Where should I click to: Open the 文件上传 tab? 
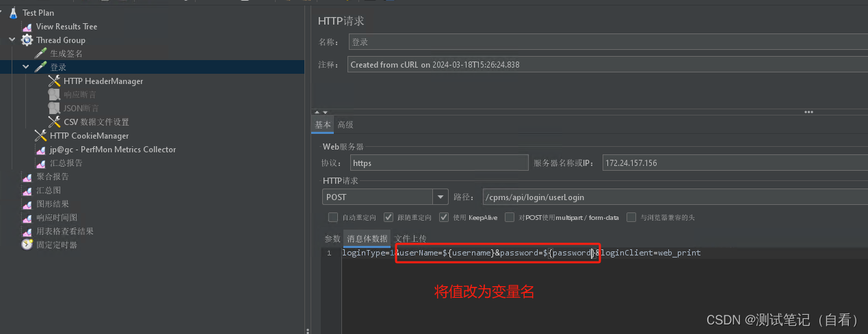coord(410,238)
